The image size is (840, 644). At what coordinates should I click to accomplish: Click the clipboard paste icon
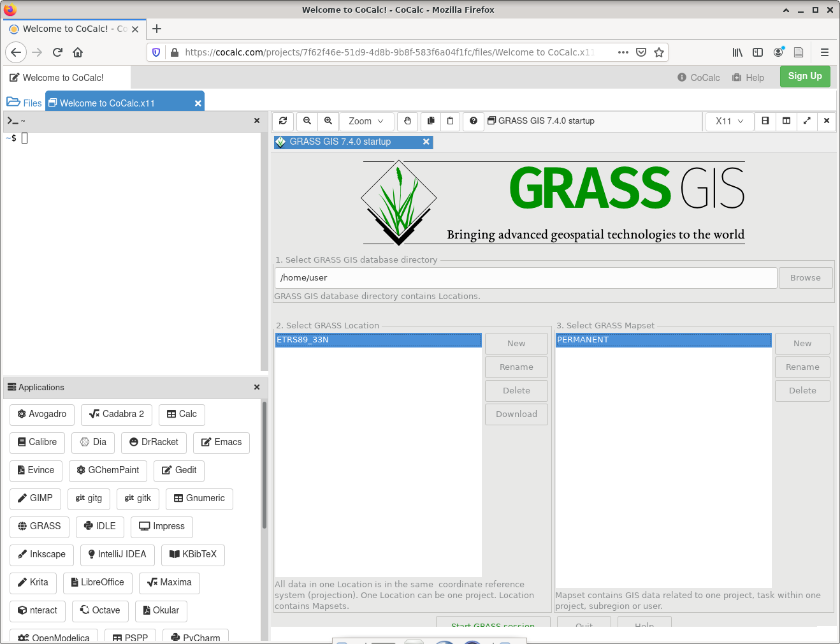point(451,121)
